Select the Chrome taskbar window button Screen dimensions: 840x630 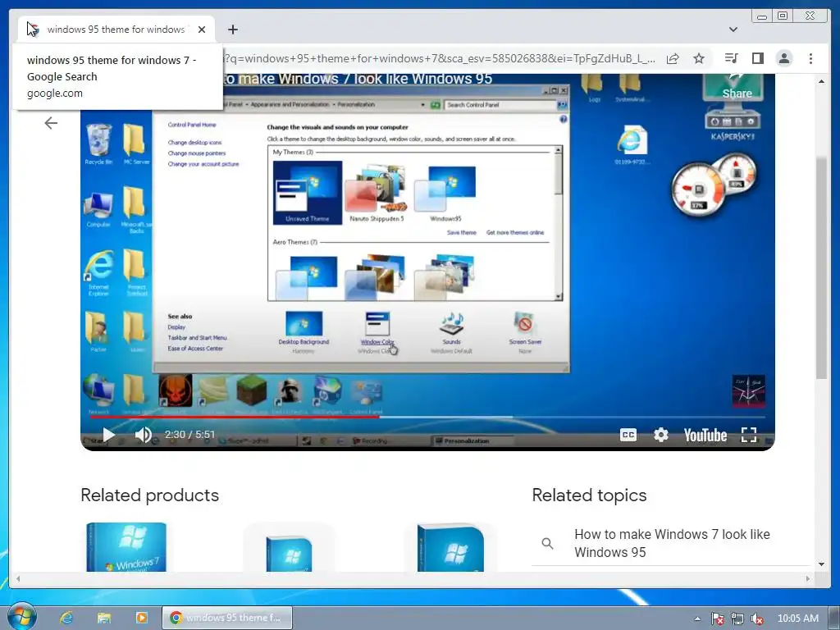[x=227, y=618]
